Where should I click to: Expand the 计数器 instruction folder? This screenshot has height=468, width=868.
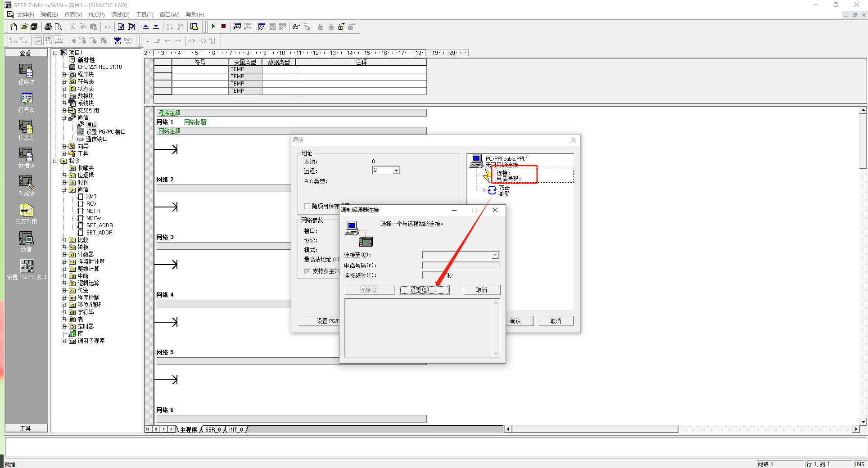pyautogui.click(x=64, y=254)
